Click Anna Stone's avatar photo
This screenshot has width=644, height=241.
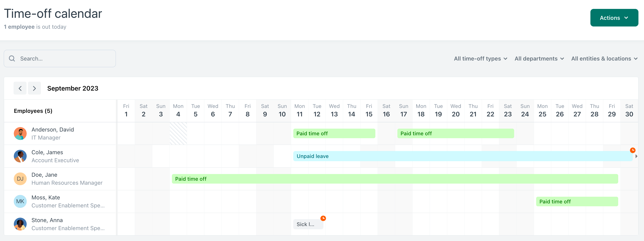[20, 224]
